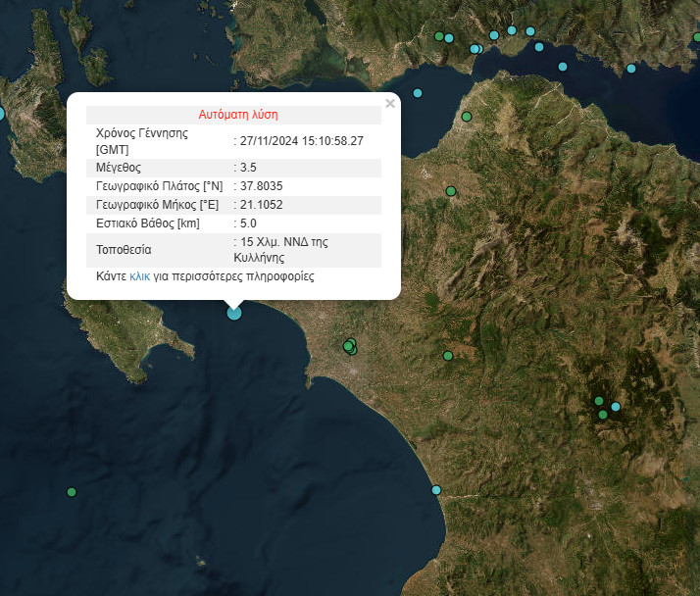Select the lower green marker in the eastern mountain trio
Screen dimensions: 700x596
603,415
